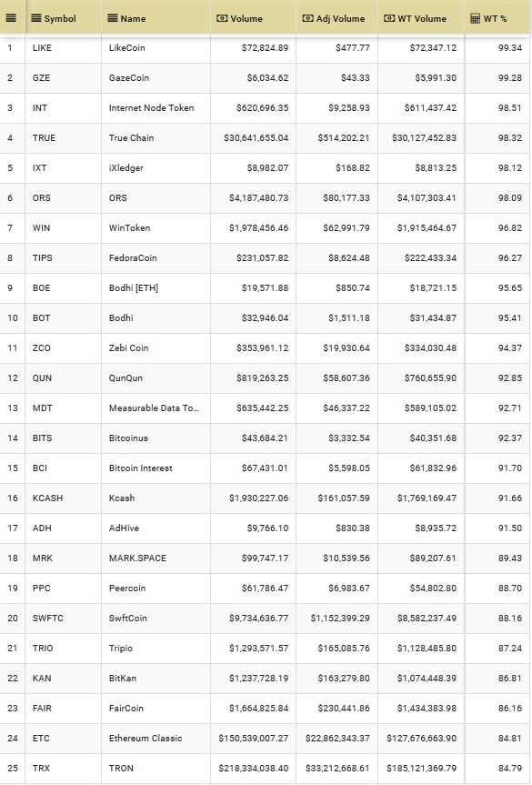
Task: Sort table by Name column header
Action: (133, 18)
